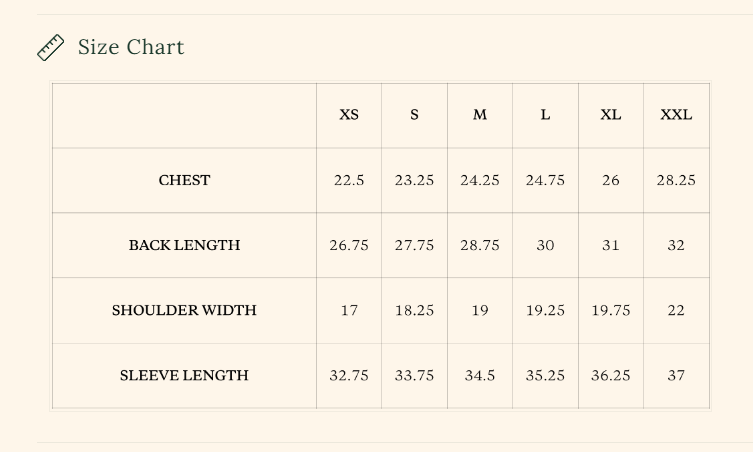Click the XS shoulder width value 17

click(x=349, y=310)
